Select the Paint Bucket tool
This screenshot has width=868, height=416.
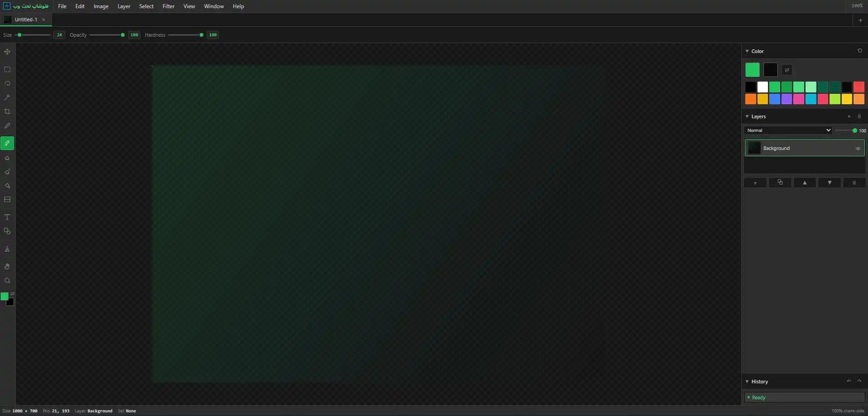tap(7, 186)
